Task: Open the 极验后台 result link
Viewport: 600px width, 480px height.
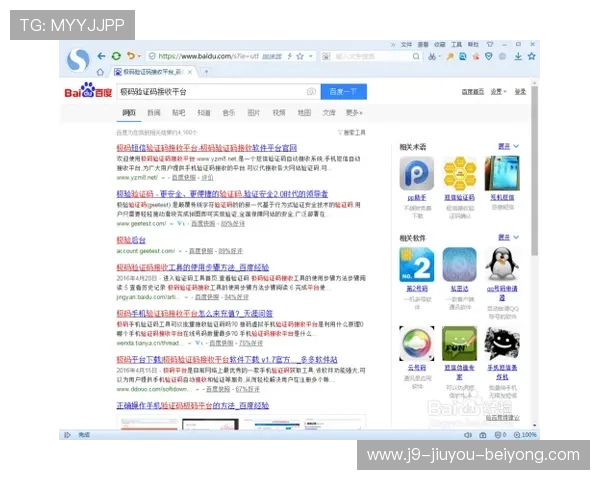Action: tap(131, 240)
